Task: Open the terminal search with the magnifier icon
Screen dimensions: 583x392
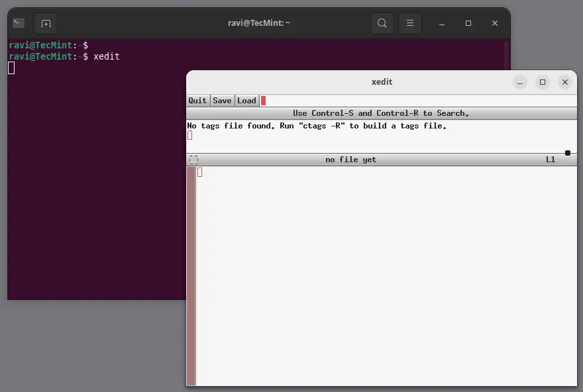Action: [x=382, y=23]
